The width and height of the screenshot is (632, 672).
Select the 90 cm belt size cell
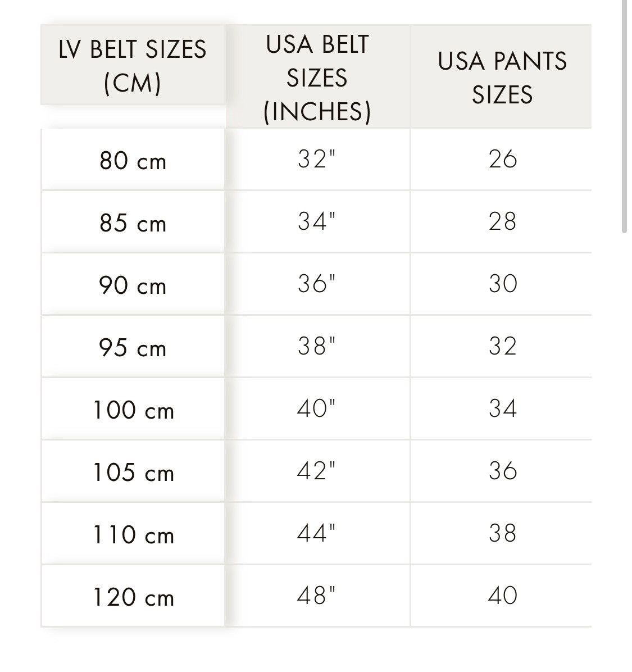coord(133,284)
